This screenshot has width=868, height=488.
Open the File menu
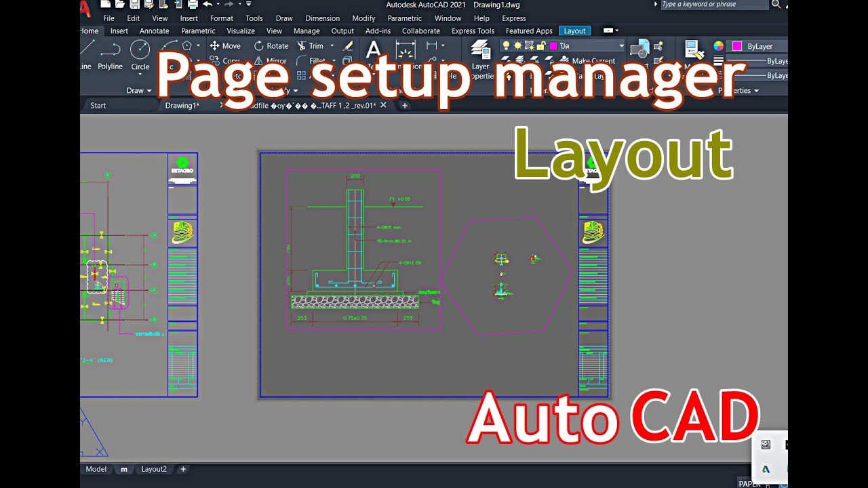(x=108, y=18)
